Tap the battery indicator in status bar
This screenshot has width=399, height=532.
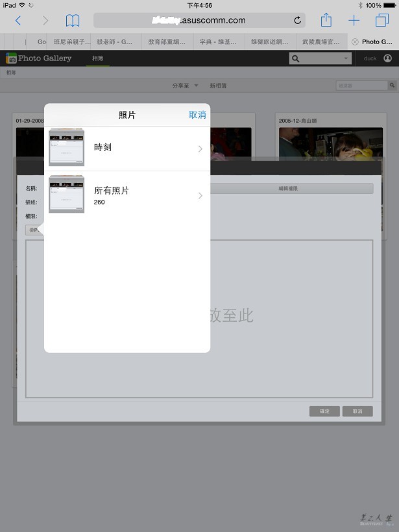(x=390, y=5)
